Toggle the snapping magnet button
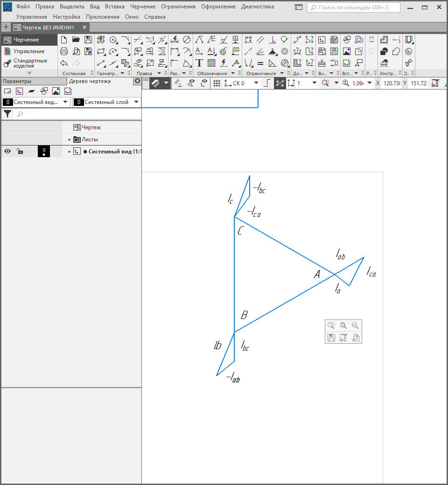448x485 pixels. click(156, 83)
